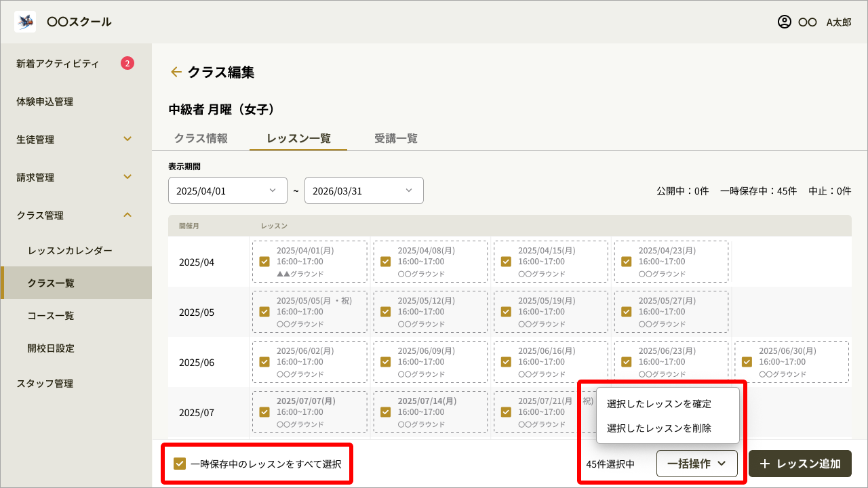
Task: Open the user account icon
Action: (783, 22)
